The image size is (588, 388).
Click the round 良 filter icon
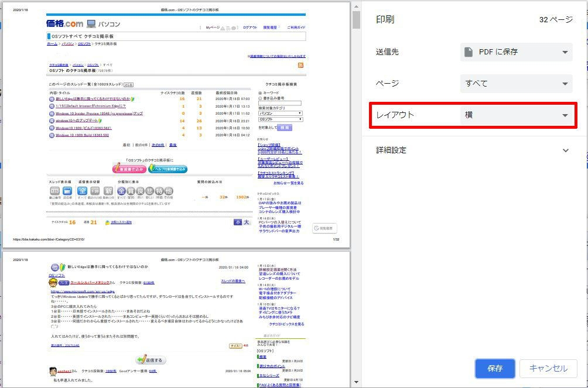click(x=140, y=191)
